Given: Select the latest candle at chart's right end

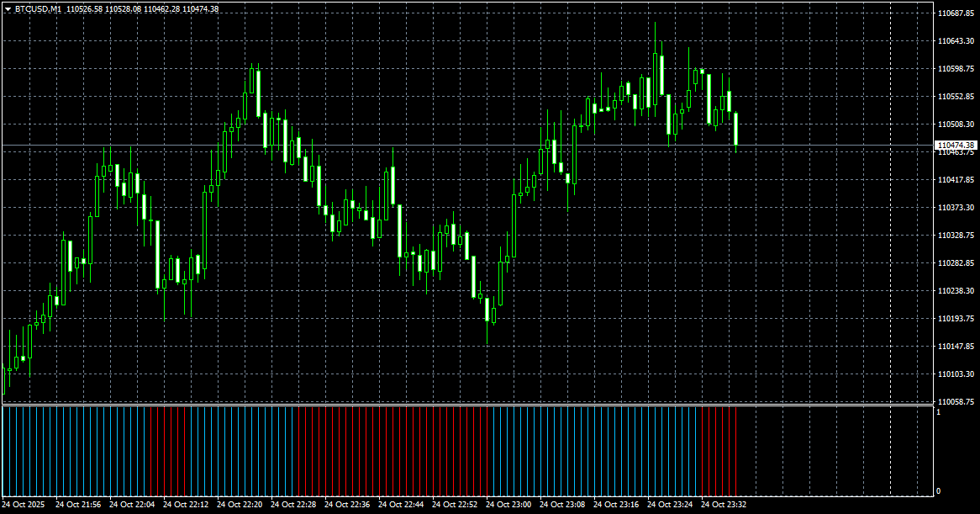Looking at the screenshot, I should pyautogui.click(x=736, y=130).
